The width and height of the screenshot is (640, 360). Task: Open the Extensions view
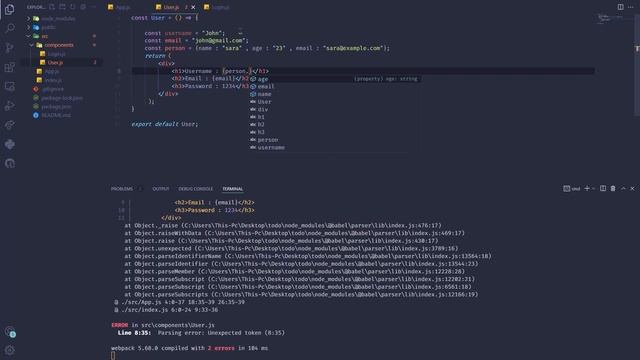coord(10,67)
